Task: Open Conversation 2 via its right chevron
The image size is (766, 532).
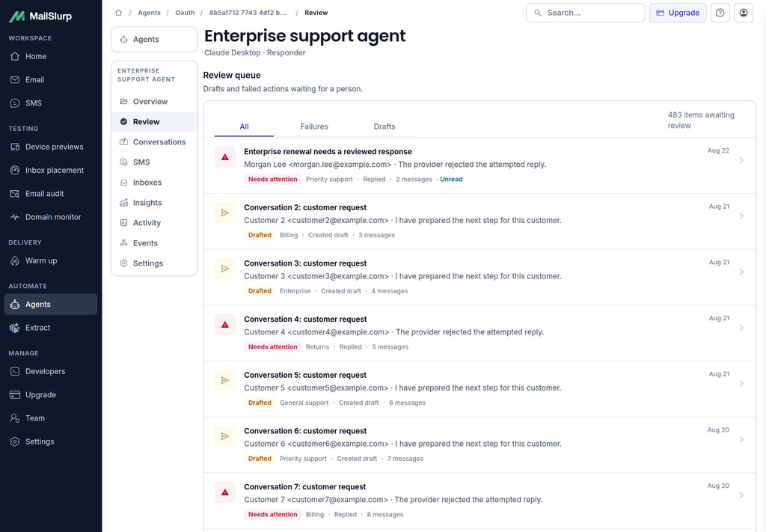Action: (x=741, y=216)
